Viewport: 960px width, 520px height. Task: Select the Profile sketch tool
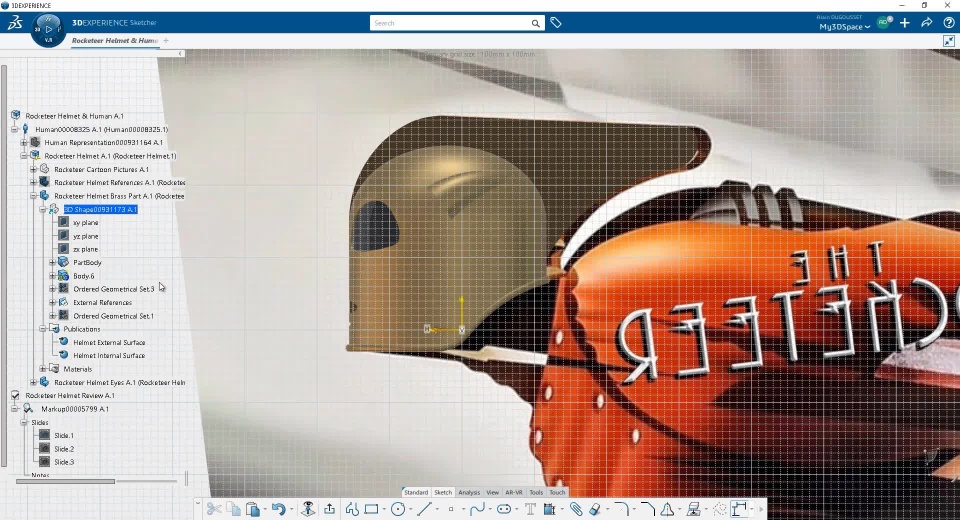(x=352, y=509)
